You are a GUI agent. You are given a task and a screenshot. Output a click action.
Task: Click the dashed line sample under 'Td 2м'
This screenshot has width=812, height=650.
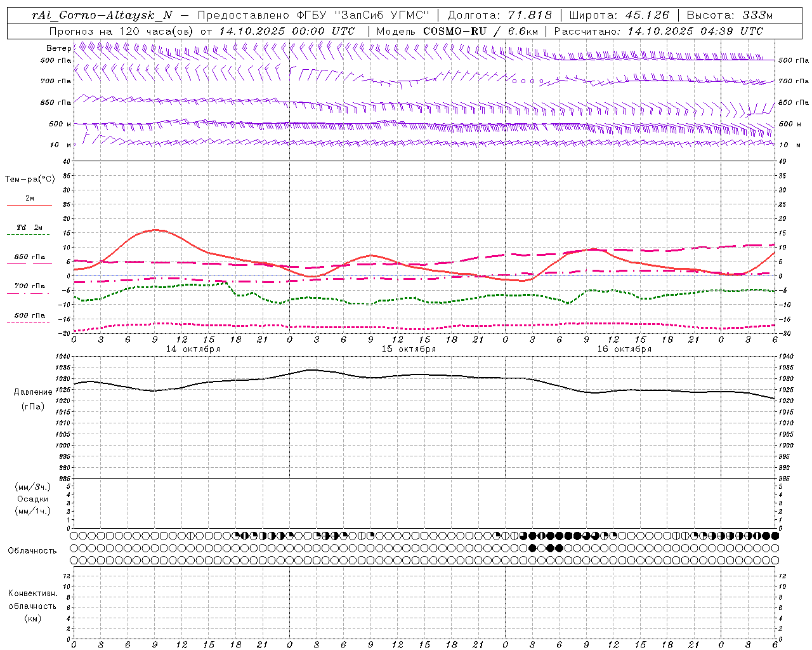(x=29, y=235)
